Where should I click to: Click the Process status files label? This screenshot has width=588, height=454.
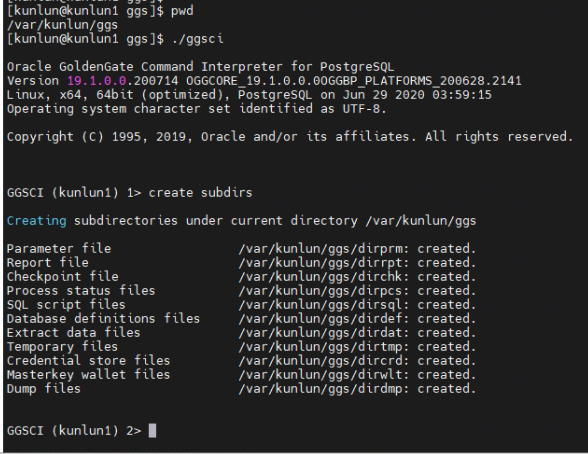[x=81, y=291]
